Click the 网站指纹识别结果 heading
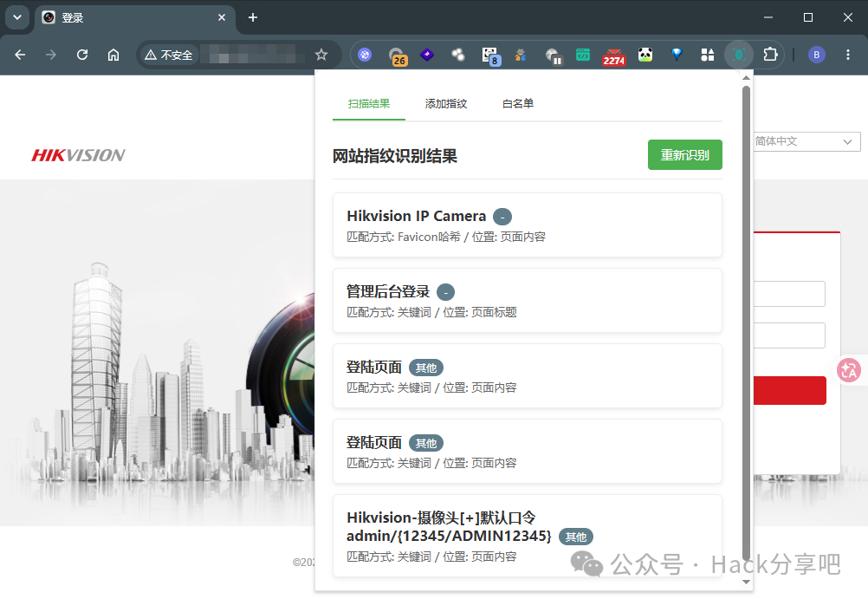 coord(395,156)
